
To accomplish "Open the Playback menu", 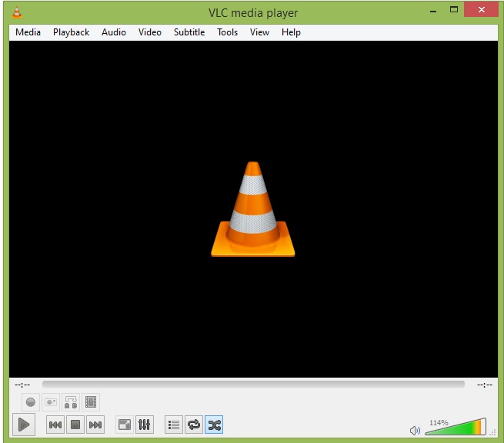I will pos(71,32).
